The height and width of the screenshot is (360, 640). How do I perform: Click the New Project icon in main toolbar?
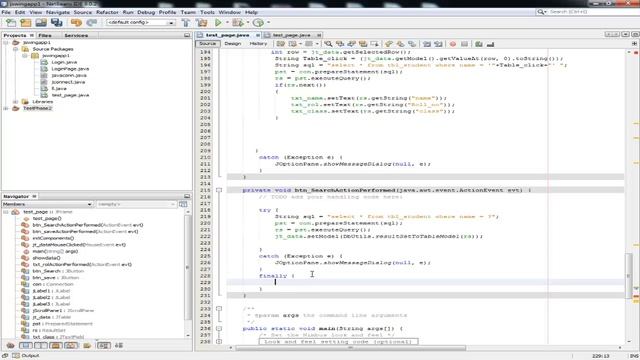coord(25,23)
